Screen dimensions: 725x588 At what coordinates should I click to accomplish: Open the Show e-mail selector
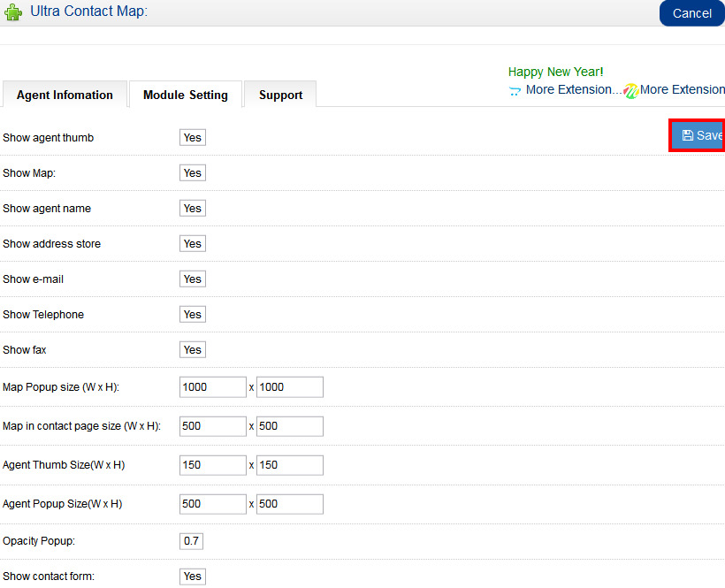tap(192, 279)
